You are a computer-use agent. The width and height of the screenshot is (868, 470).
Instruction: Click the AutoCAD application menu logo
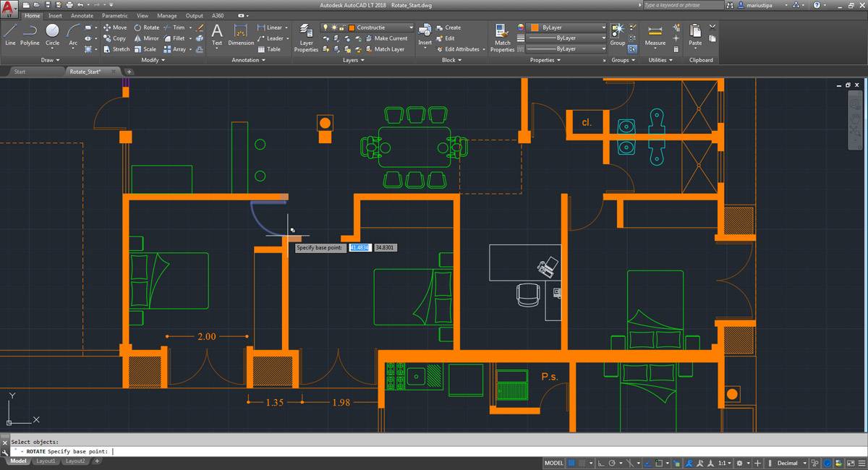9,9
